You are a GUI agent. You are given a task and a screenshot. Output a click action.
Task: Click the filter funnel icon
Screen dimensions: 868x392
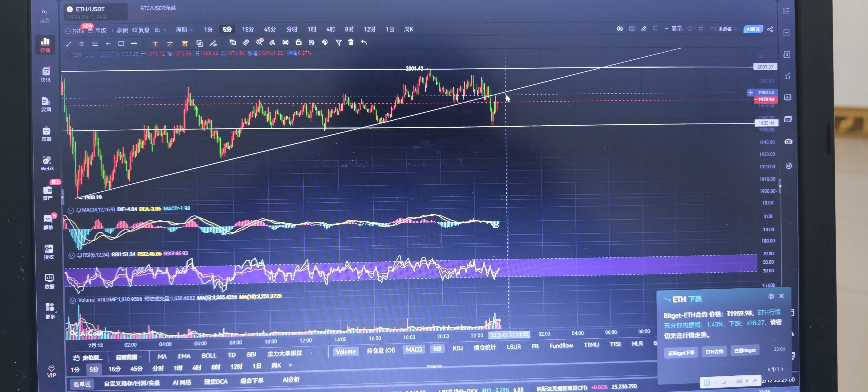click(x=338, y=42)
